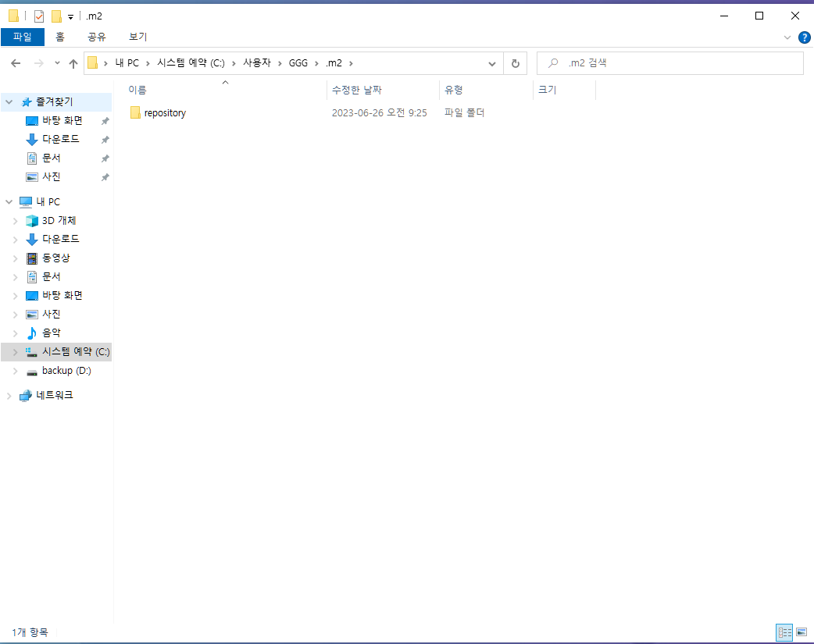Click the system folder icon in title bar

(x=14, y=16)
